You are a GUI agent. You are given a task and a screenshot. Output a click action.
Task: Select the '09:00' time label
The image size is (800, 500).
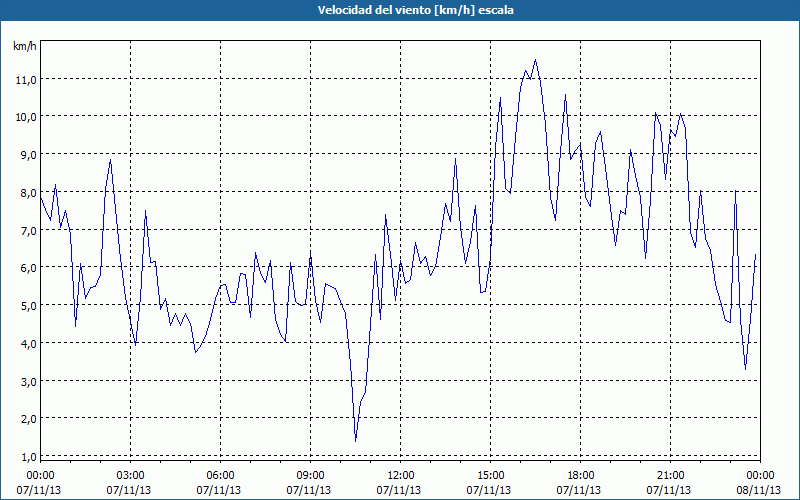point(311,475)
